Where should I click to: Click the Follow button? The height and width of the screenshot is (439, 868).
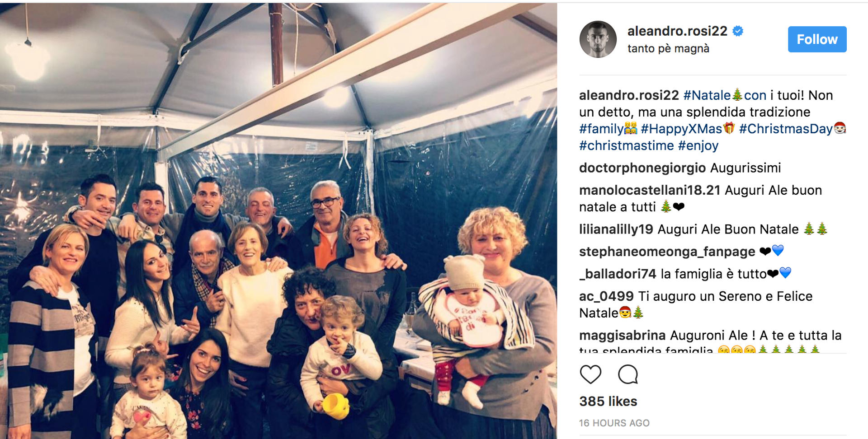click(817, 39)
